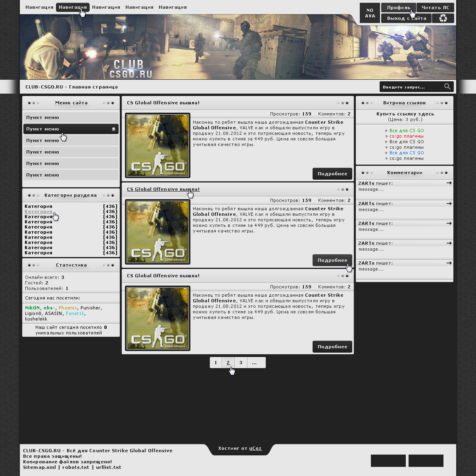Open user Punisher from today's visitors

point(91,308)
